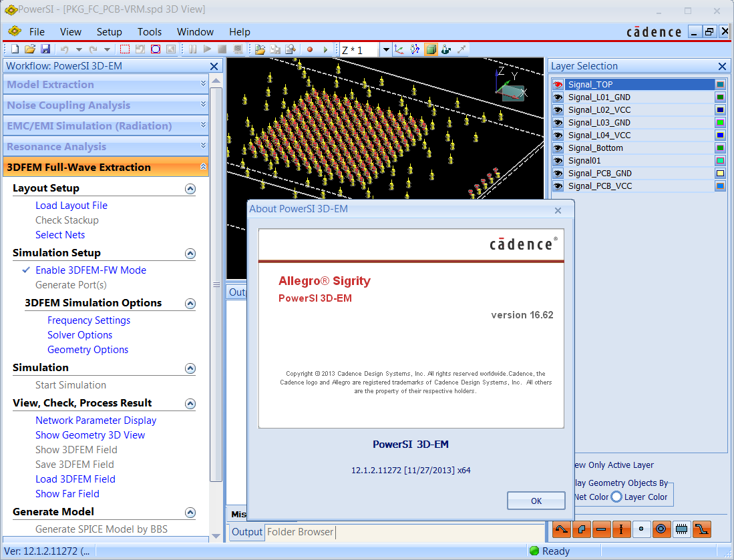The width and height of the screenshot is (734, 560).
Task: Click the Stop simulation icon
Action: (x=222, y=49)
